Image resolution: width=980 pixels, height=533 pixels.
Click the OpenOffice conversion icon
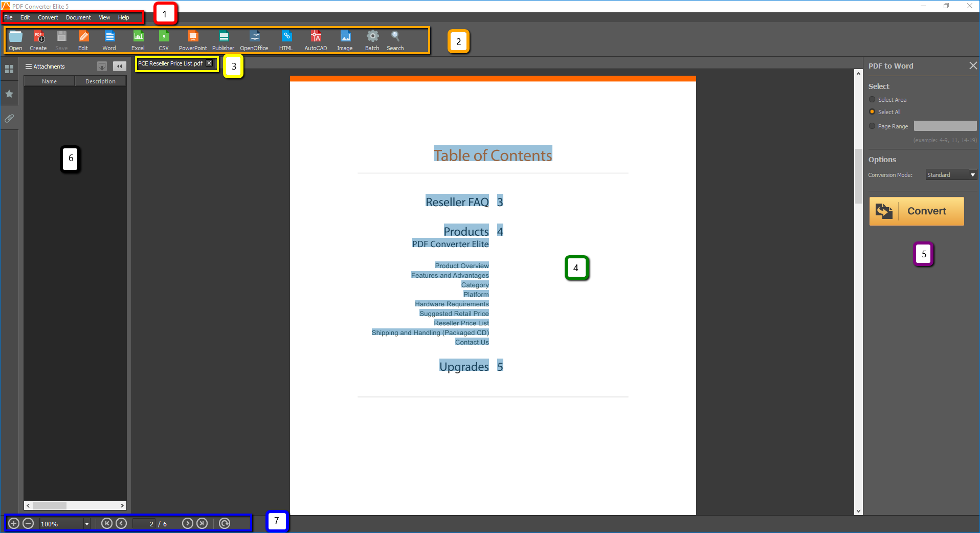[x=254, y=40]
